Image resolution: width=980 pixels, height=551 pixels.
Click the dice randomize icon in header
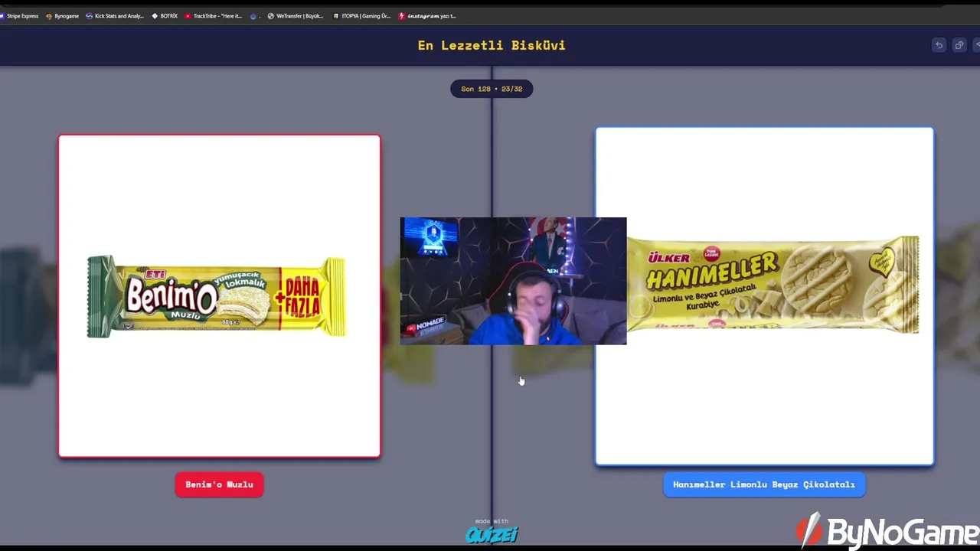[959, 45]
